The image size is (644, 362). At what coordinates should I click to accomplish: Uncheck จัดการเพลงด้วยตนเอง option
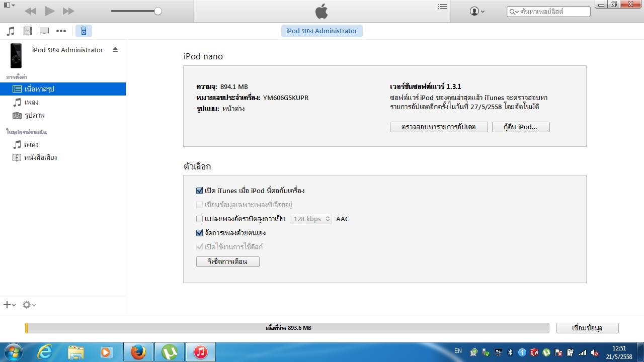pos(200,233)
